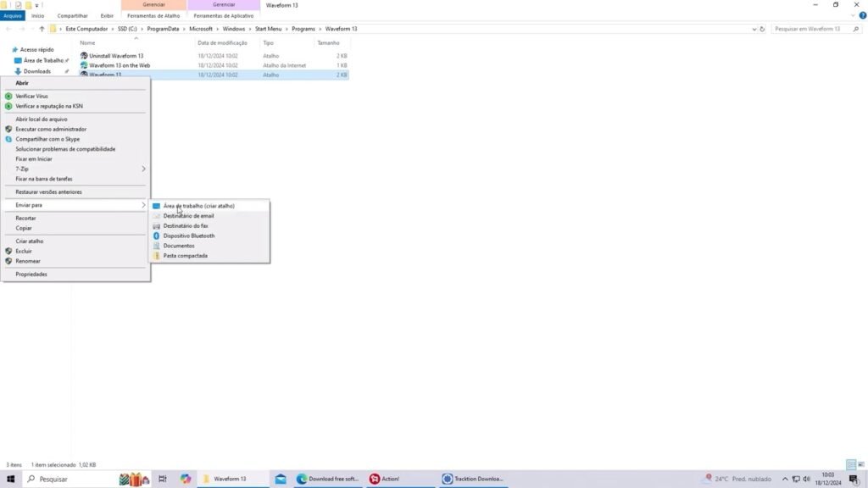This screenshot has height=488, width=868.
Task: Switch to Ferramentas de Atalho tab
Action: pyautogui.click(x=153, y=16)
